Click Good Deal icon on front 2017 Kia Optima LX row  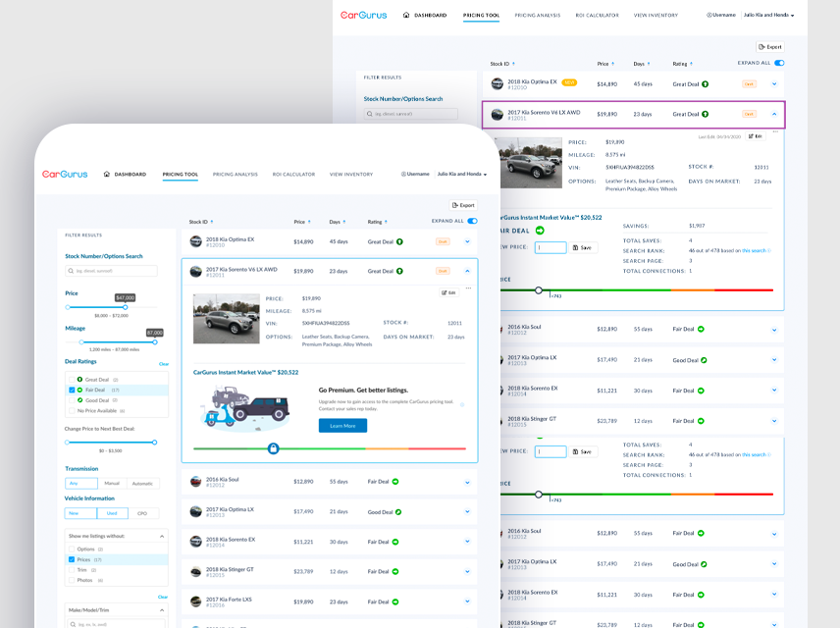[398, 512]
